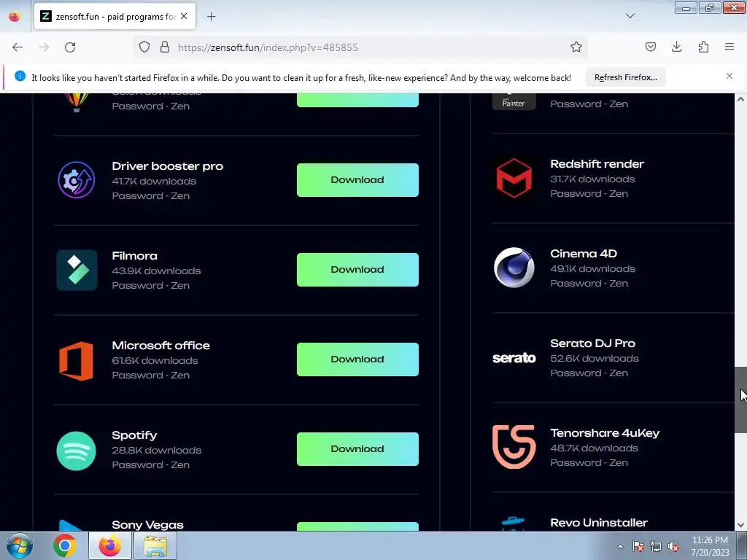The height and width of the screenshot is (560, 747).
Task: Click the Redshift render icon
Action: (x=514, y=178)
